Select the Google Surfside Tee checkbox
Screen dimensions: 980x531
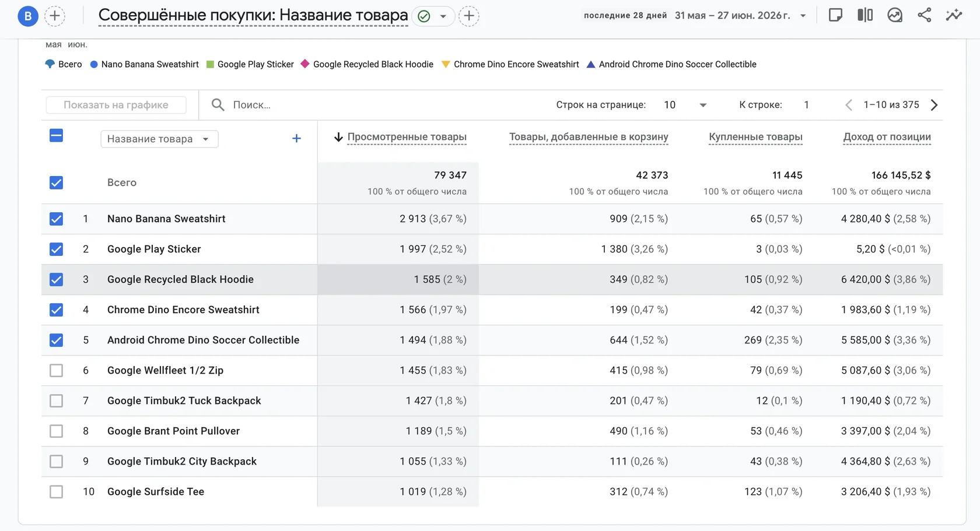[x=56, y=492]
